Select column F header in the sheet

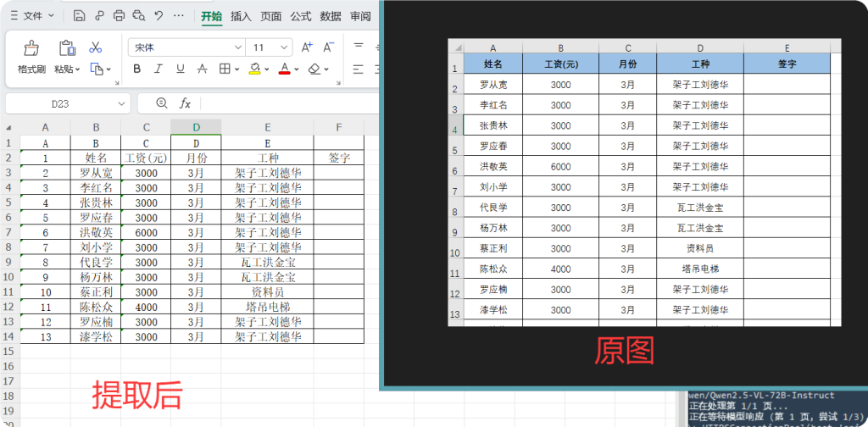339,127
